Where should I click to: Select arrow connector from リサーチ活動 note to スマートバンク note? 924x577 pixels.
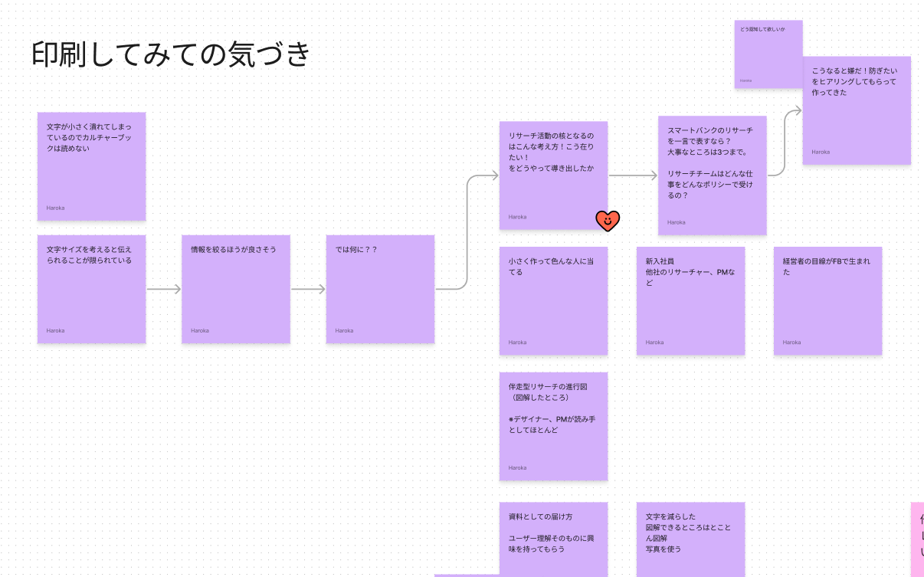click(x=633, y=175)
